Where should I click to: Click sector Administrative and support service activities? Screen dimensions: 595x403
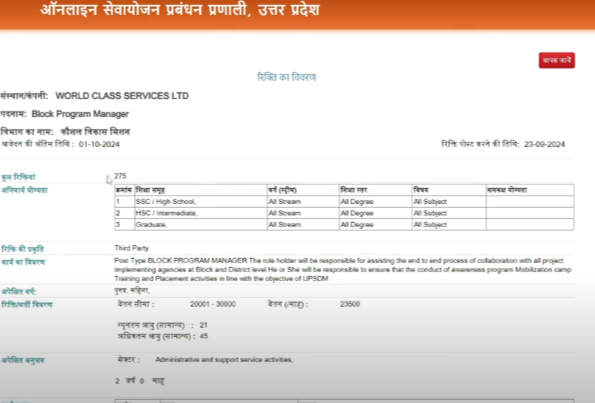click(x=224, y=360)
